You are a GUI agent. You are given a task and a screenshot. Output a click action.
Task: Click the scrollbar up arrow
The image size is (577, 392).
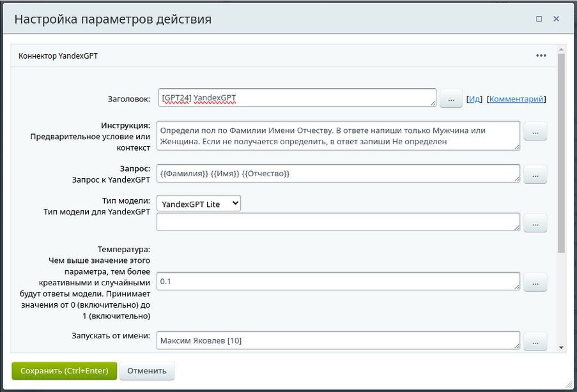tap(561, 49)
